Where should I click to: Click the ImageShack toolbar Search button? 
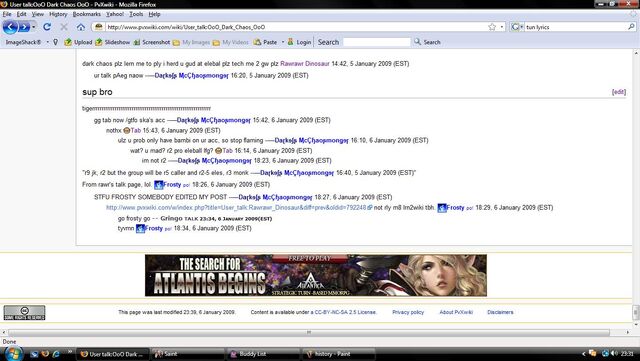[427, 42]
